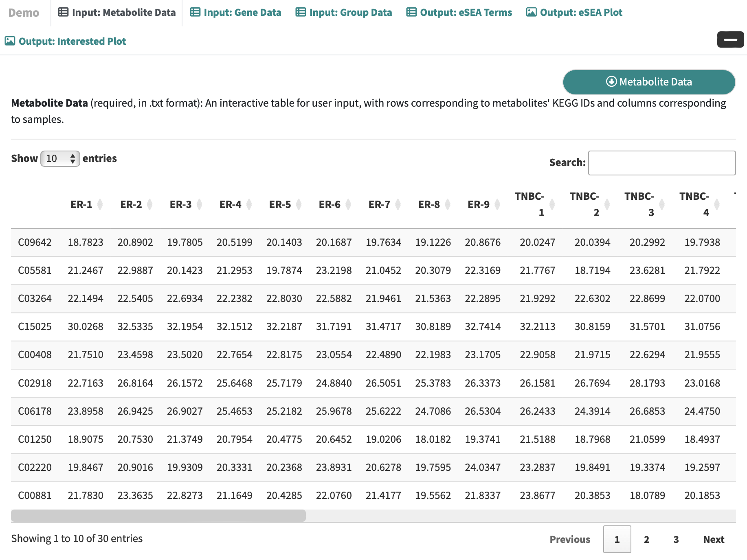Click the ER-7 column sort icon
Image resolution: width=747 pixels, height=560 pixels.
398,204
